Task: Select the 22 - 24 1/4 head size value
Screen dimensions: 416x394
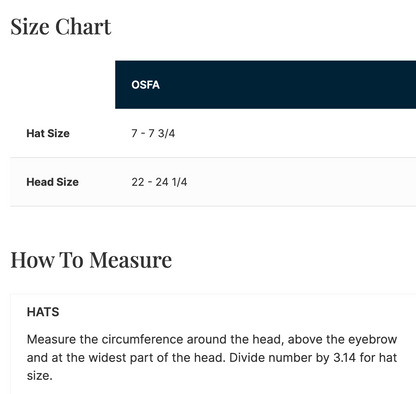Action: pyautogui.click(x=159, y=182)
